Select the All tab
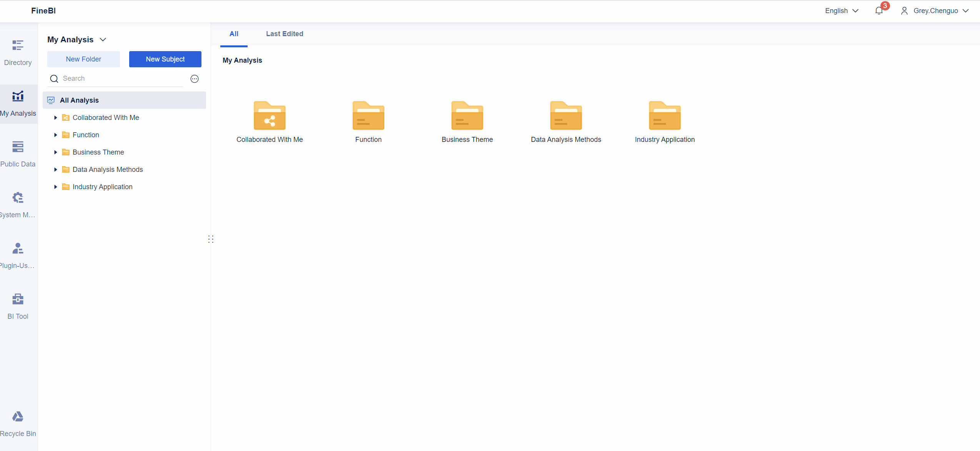 pos(234,34)
